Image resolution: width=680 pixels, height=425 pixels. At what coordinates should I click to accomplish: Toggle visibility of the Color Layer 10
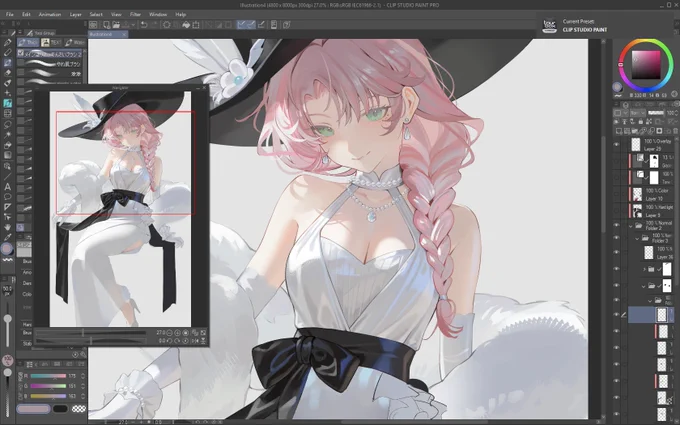[x=616, y=194]
